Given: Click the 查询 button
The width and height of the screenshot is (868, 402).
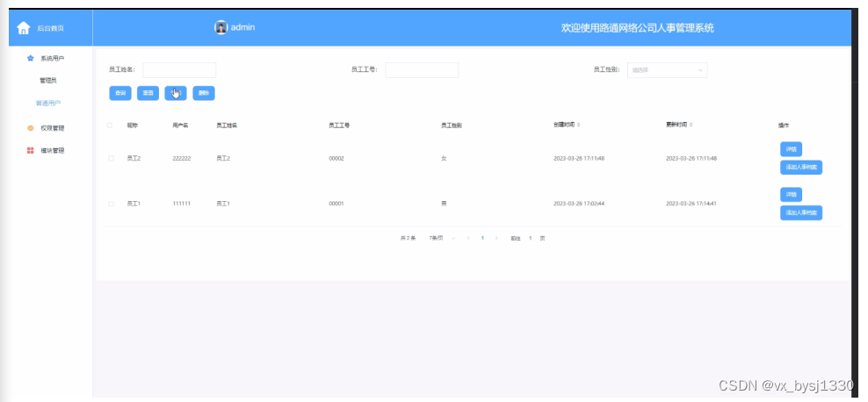Looking at the screenshot, I should 120,93.
